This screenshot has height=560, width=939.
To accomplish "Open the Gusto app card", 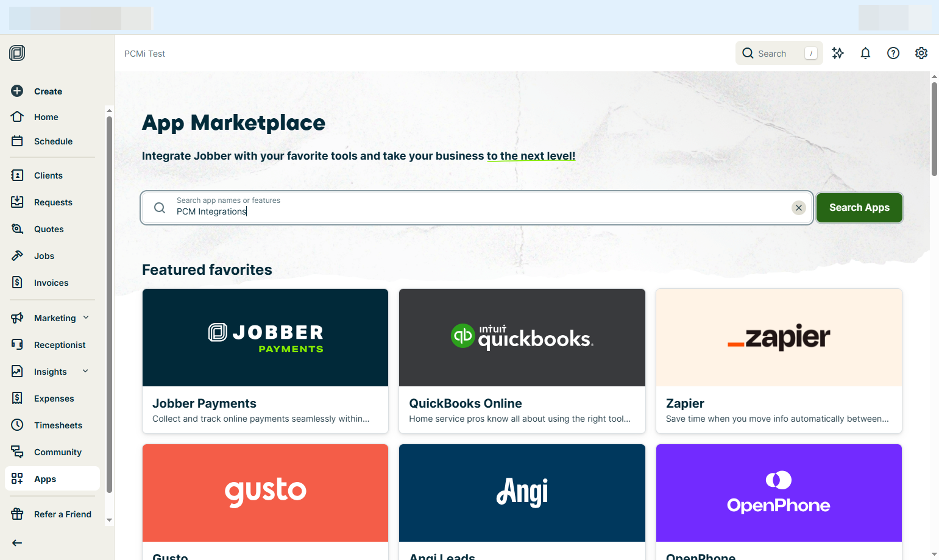I will pyautogui.click(x=265, y=502).
